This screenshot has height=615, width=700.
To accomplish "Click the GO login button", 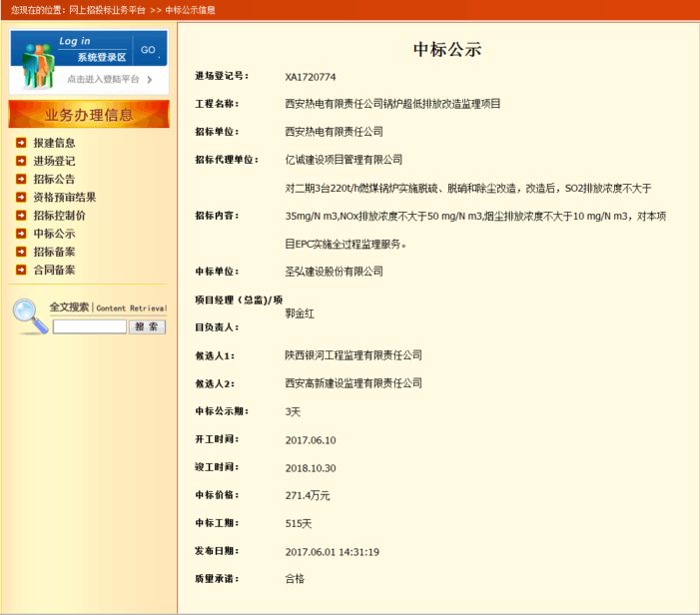I will click(148, 50).
